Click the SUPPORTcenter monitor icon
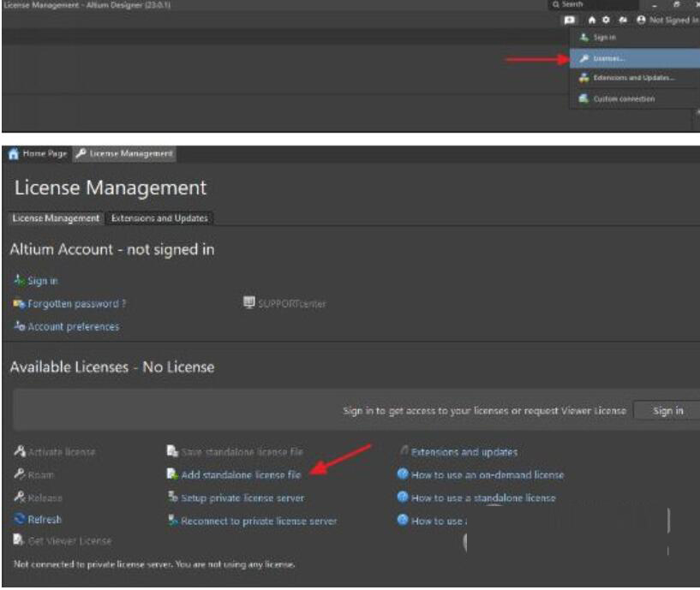 248,302
